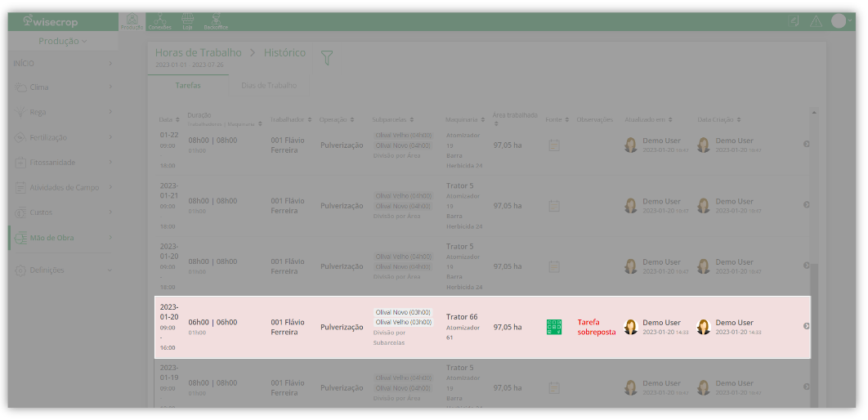
Task: Open details arrow of 2023-01-21 row
Action: click(807, 205)
